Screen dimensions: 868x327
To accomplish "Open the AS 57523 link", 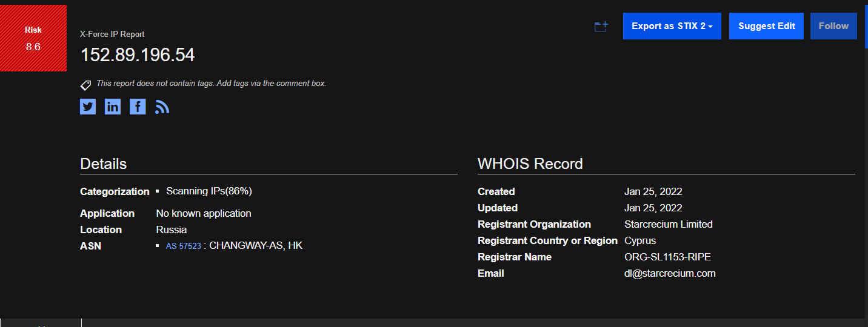I will [x=184, y=246].
